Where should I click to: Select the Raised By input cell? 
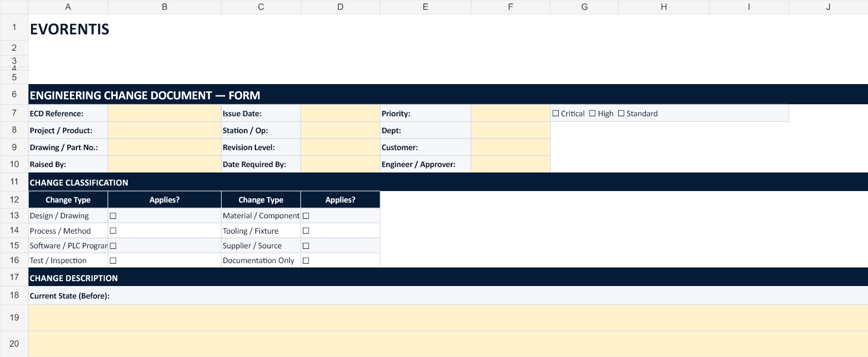pyautogui.click(x=164, y=164)
